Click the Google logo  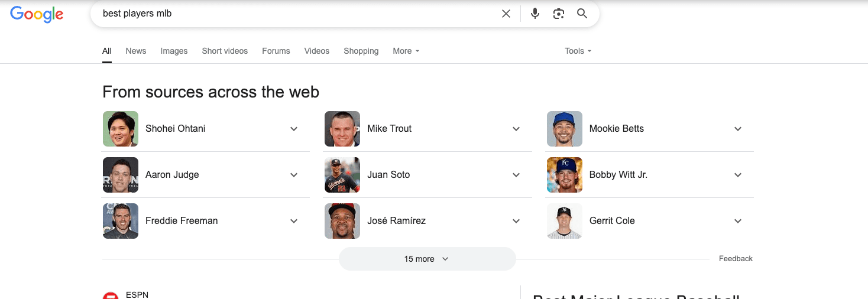[x=37, y=14]
